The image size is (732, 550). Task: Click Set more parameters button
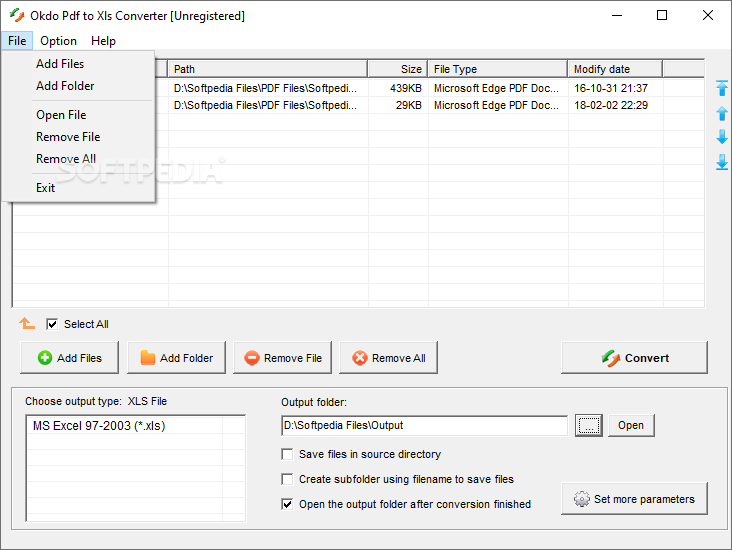[x=634, y=499]
